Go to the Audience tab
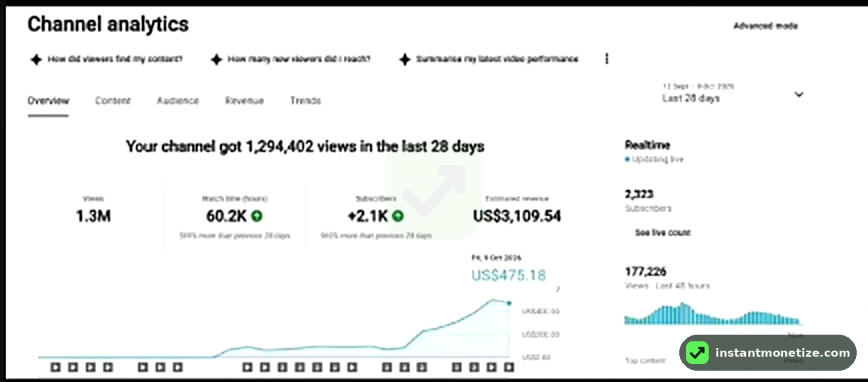This screenshot has height=382, width=868. tap(177, 101)
